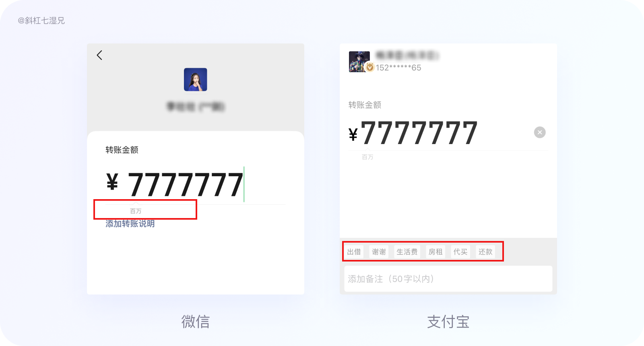This screenshot has height=346, width=644.
Task: Pick the 还款 remark tag
Action: pos(485,252)
